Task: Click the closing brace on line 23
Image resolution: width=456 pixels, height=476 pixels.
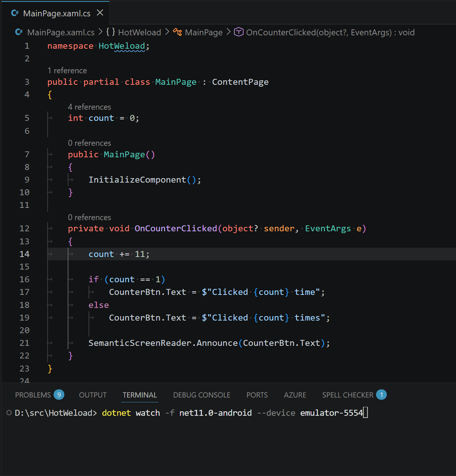Action: tap(50, 369)
